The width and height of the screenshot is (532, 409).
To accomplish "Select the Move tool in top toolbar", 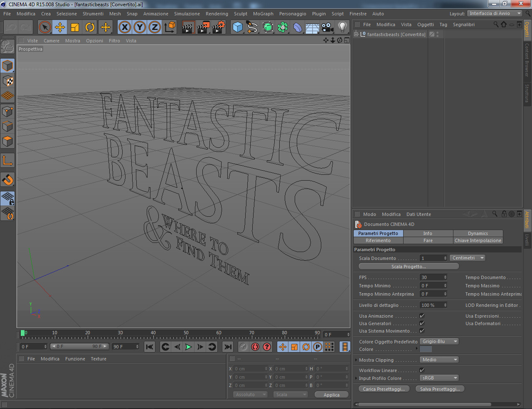I will pyautogui.click(x=60, y=27).
